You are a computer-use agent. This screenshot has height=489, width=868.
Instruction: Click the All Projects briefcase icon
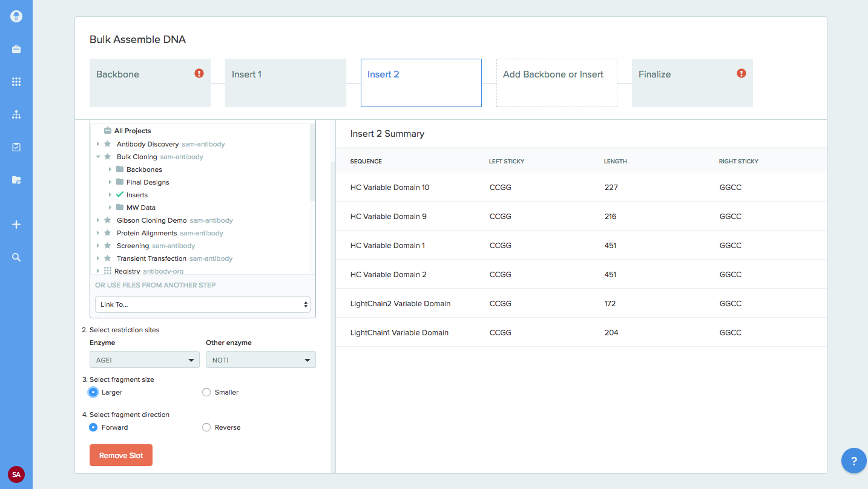(107, 131)
